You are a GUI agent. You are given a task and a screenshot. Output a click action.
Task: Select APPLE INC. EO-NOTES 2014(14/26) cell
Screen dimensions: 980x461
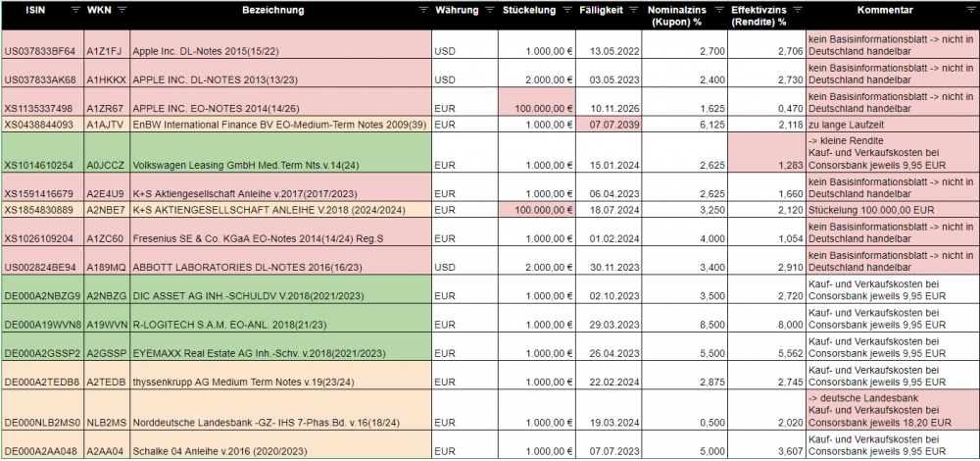click(x=280, y=102)
